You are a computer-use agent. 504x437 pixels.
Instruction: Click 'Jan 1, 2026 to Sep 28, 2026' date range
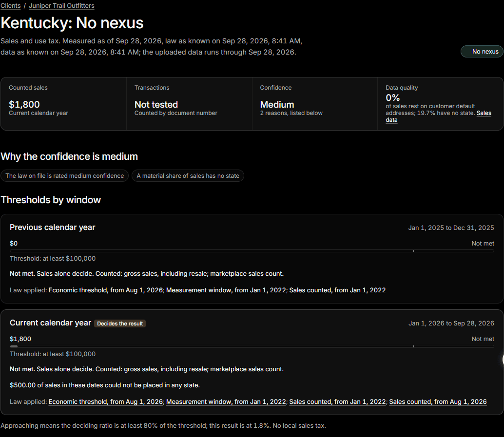pyautogui.click(x=451, y=323)
